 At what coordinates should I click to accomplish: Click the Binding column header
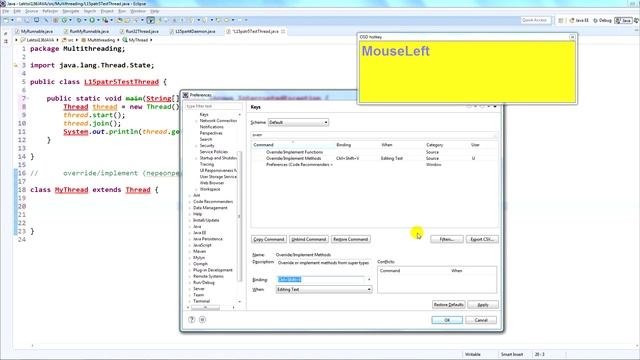tap(357, 145)
